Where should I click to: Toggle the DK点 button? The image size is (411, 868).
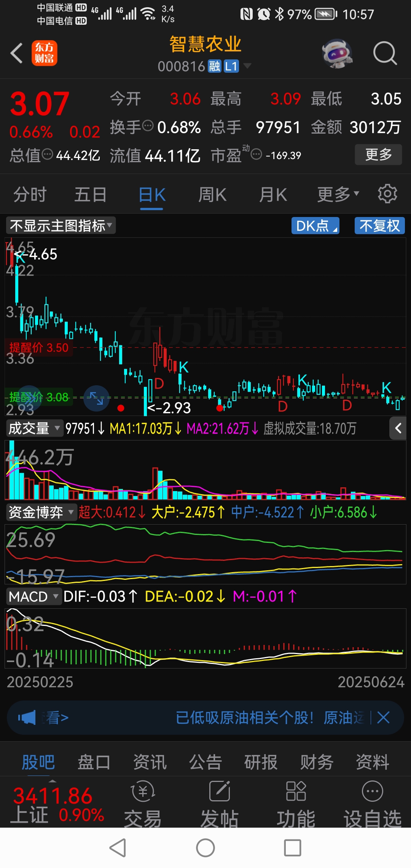tap(315, 225)
